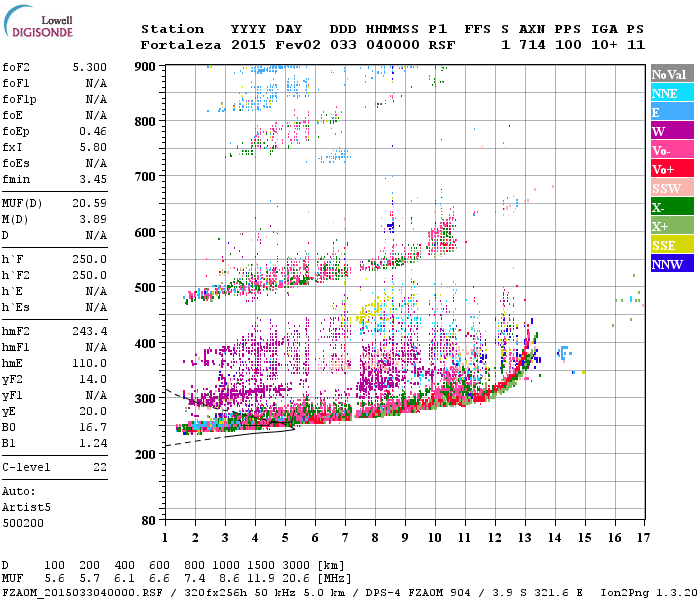
Task: Click the year 2015 in header
Action: point(248,45)
